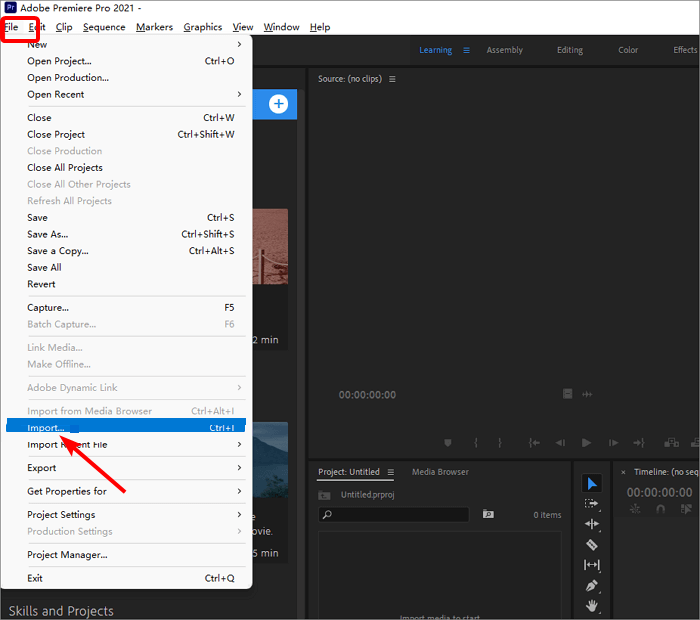
Task: Click the Mark Out bracket button
Action: pos(500,443)
